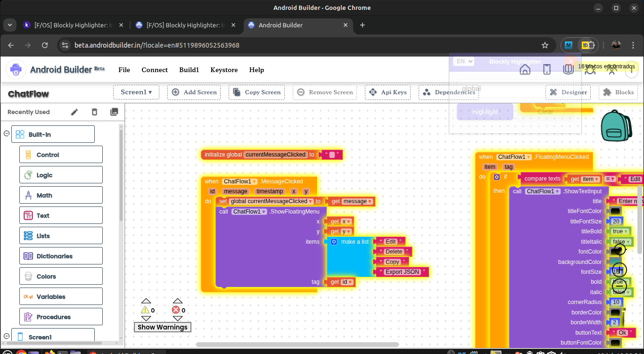Open the Math blocks category
The image size is (644, 354).
point(61,195)
